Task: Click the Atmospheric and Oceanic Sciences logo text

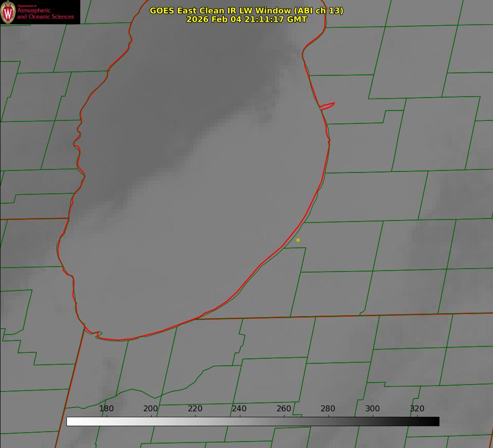Action: [x=46, y=12]
